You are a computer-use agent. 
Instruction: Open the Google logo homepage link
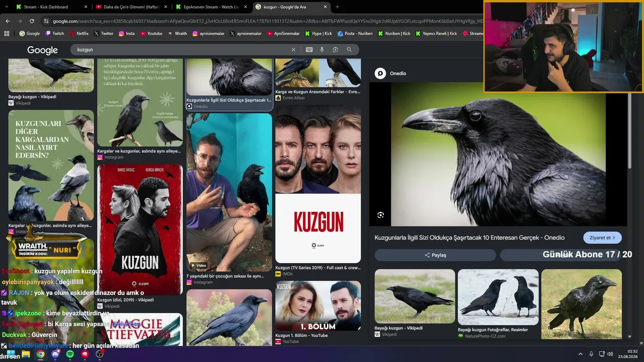pos(42,50)
